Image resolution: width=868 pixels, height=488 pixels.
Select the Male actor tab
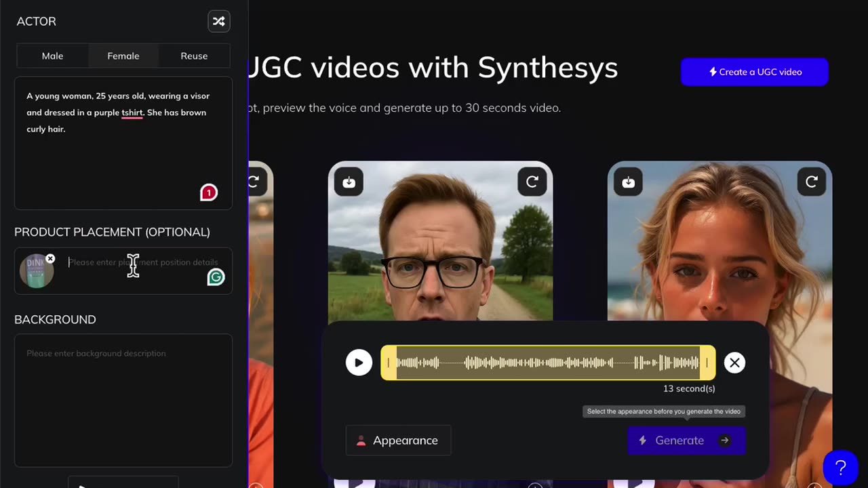click(52, 56)
